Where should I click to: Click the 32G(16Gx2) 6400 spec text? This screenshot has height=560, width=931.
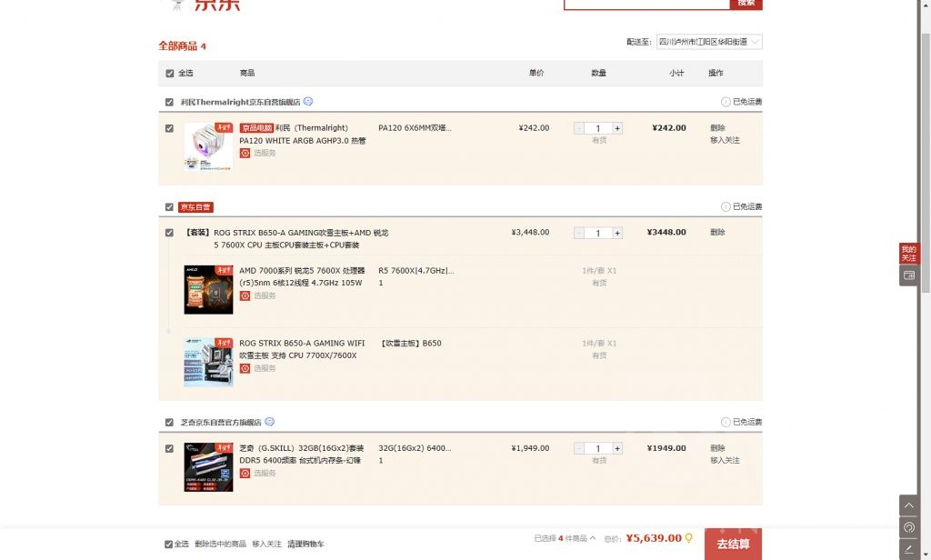click(x=415, y=448)
